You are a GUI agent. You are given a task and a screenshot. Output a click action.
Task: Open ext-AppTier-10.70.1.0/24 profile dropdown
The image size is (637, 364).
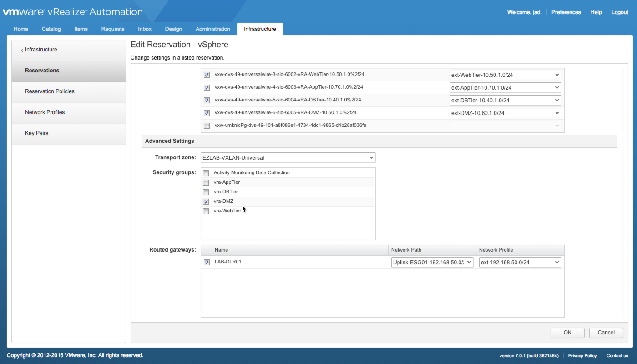click(505, 87)
